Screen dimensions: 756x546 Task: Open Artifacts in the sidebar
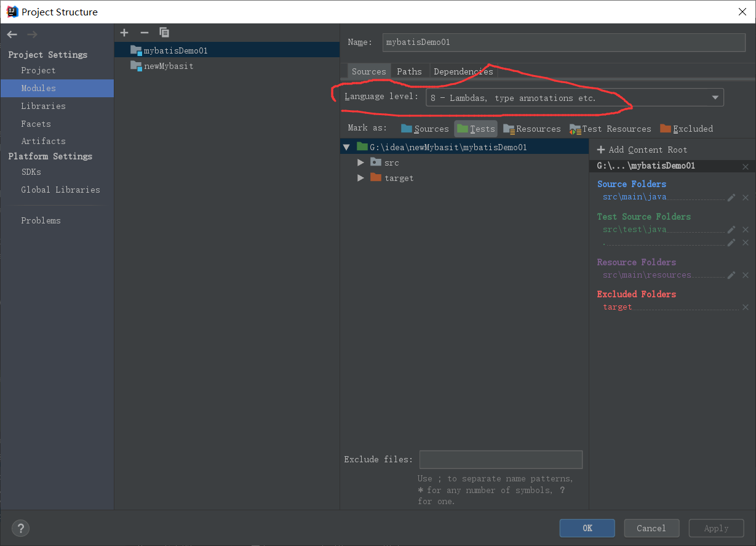click(x=43, y=141)
